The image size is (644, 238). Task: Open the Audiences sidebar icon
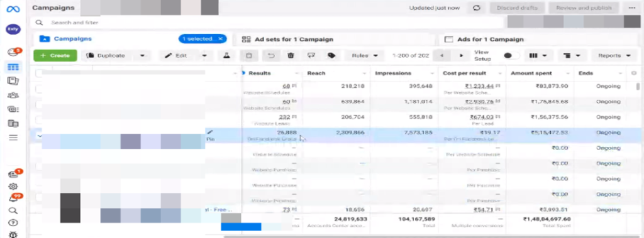13,95
